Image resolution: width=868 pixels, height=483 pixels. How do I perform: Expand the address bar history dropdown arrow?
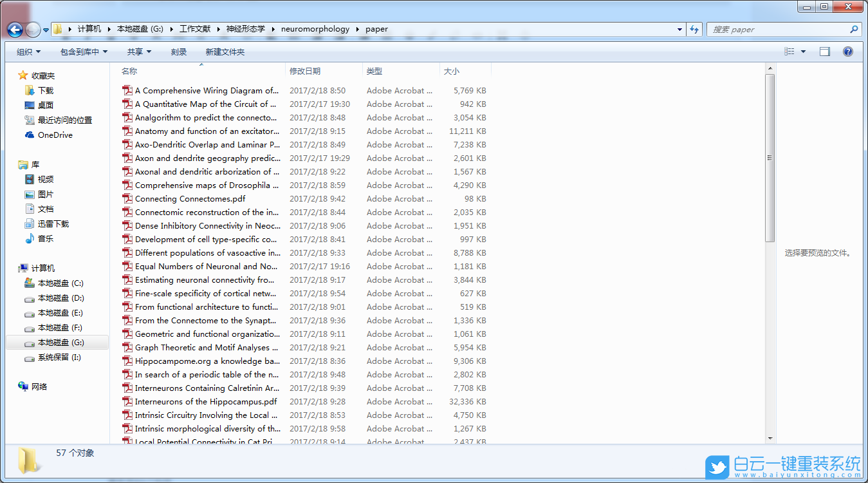(680, 29)
